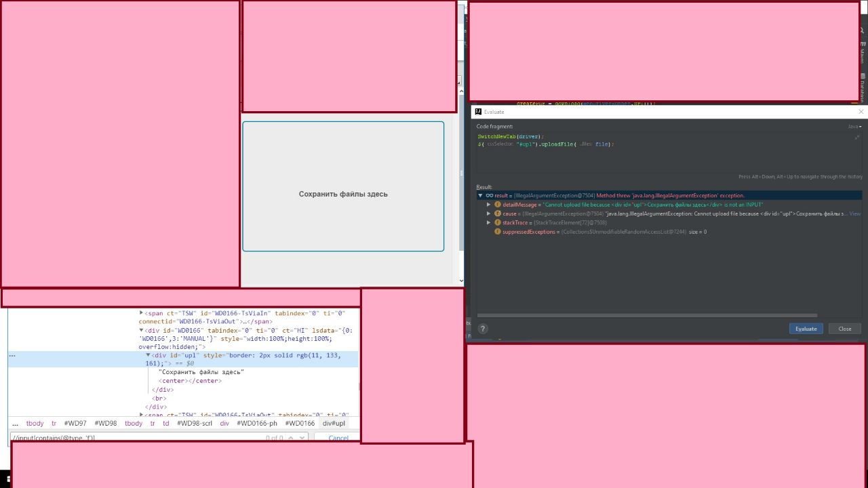The image size is (868, 488).
Task: Click the ellipsis at breadcrumb start
Action: pyautogui.click(x=15, y=424)
